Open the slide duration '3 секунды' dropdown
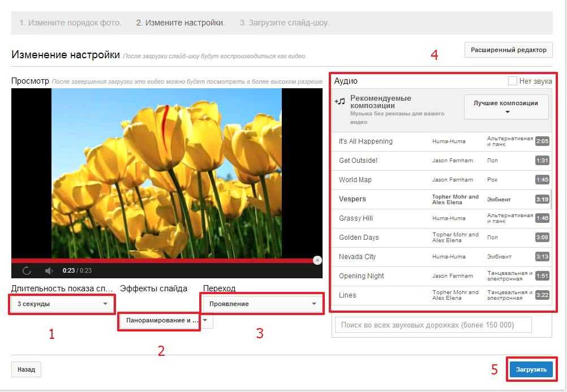The image size is (567, 392). tap(62, 304)
